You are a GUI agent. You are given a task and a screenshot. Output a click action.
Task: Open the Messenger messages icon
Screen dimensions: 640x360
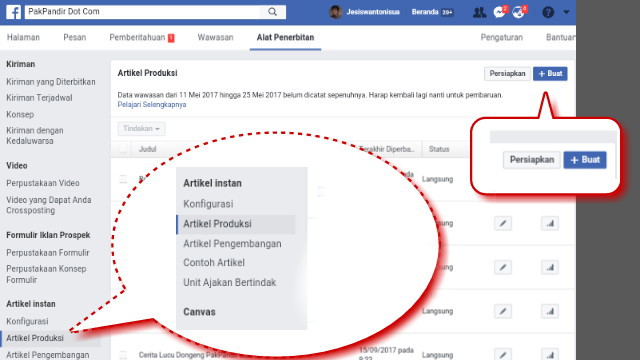tap(500, 12)
